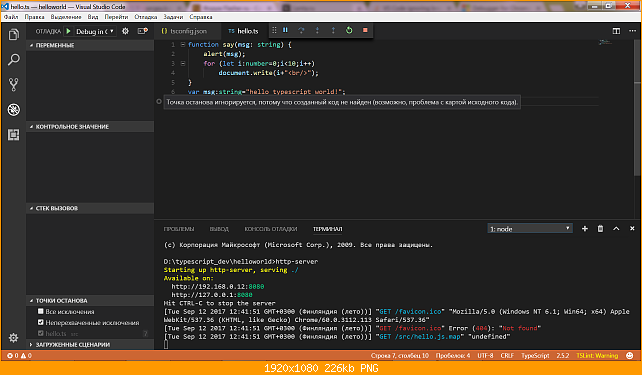642x375 pixels.
Task: Select TypeScript language mode in status bar
Action: tap(535, 355)
